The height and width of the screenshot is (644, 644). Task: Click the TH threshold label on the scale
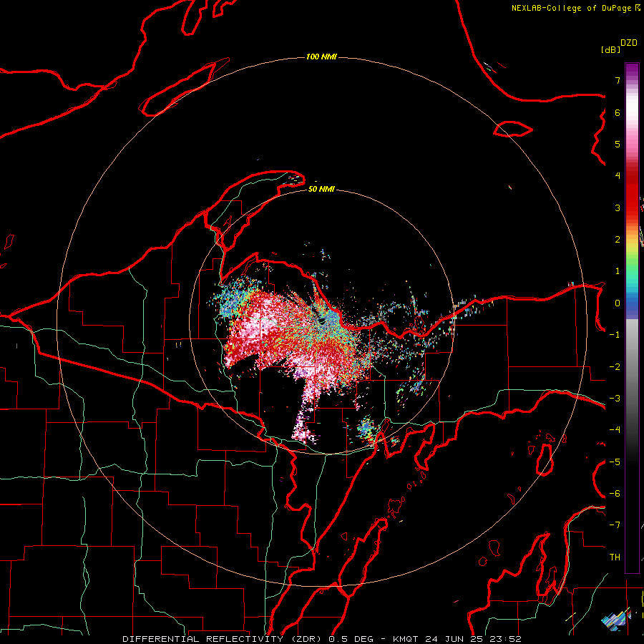click(615, 557)
